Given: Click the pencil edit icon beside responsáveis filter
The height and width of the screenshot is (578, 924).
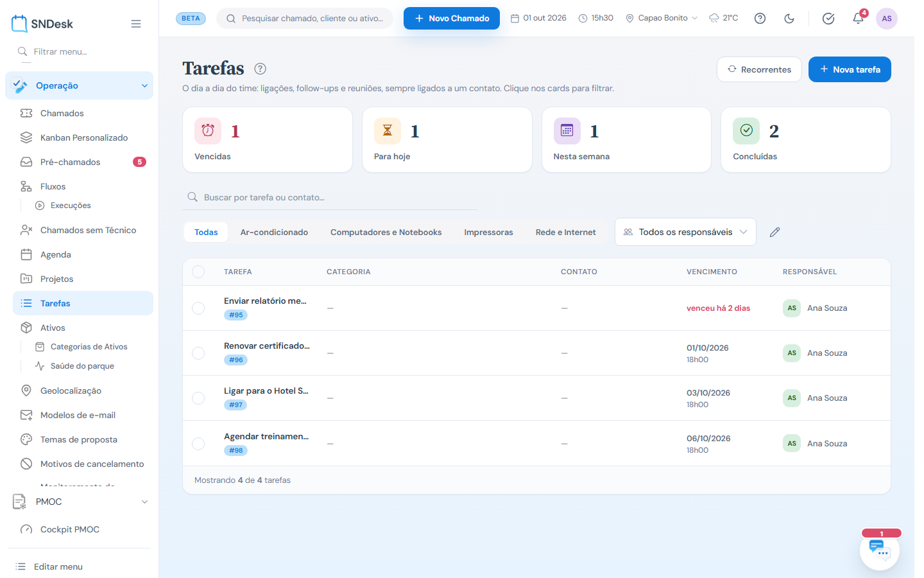Looking at the screenshot, I should tap(775, 232).
